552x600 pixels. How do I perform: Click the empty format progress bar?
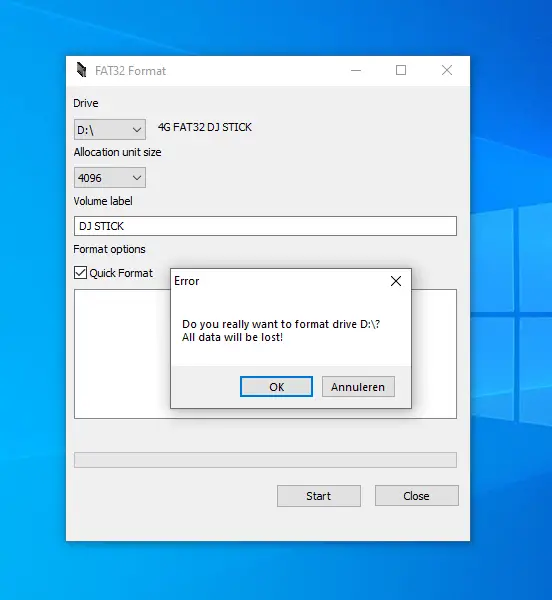[x=265, y=460]
